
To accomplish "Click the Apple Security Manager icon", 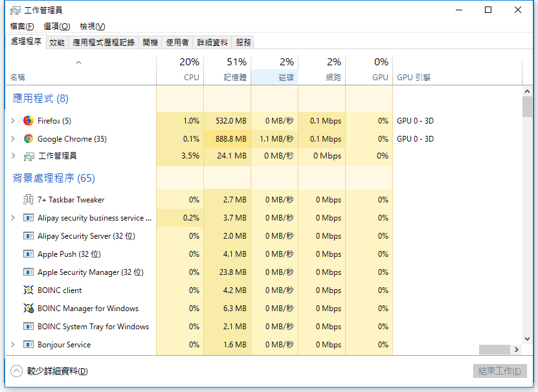I will (x=28, y=272).
